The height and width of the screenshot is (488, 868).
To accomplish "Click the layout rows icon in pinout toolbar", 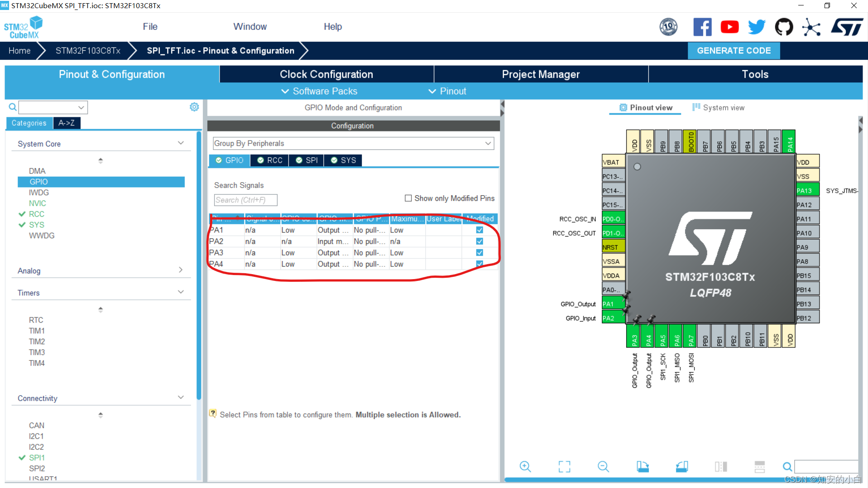I will 760,466.
